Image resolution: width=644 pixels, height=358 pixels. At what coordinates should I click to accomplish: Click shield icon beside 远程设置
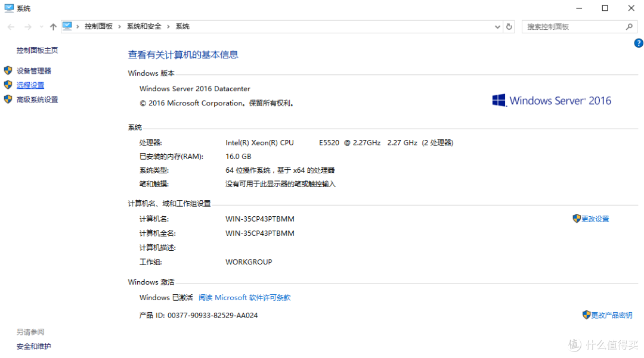8,85
